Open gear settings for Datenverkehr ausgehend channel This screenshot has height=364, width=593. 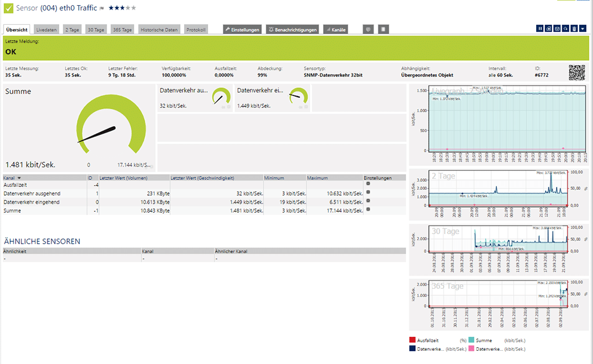tap(367, 193)
